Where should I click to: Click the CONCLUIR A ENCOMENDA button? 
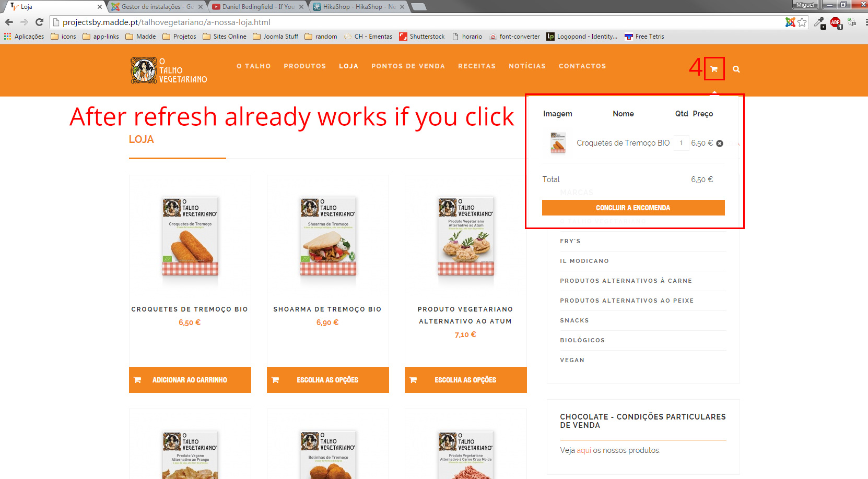pyautogui.click(x=634, y=208)
